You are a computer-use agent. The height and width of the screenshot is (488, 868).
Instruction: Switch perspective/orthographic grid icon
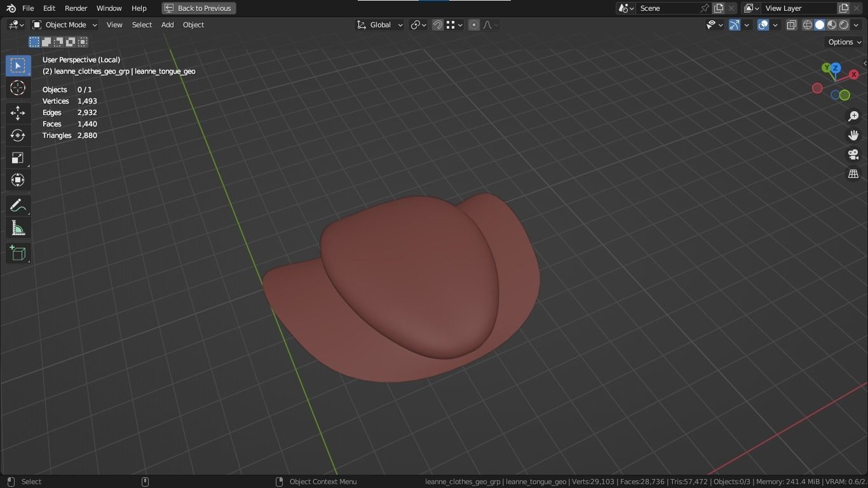point(853,173)
